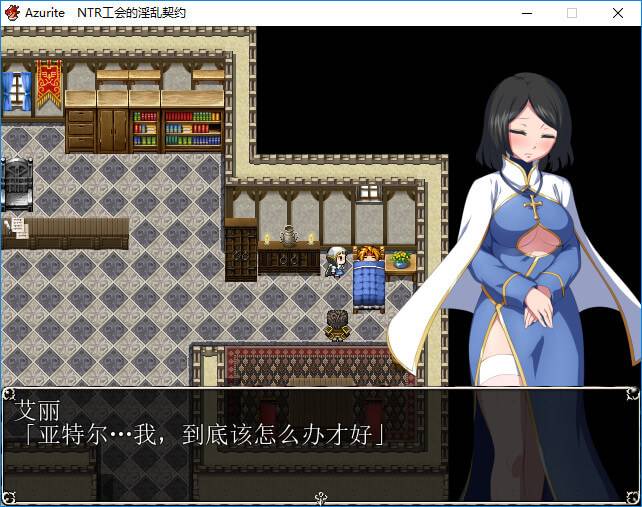
Task: Click the blue flower pot on the bedside table
Action: coord(401,260)
